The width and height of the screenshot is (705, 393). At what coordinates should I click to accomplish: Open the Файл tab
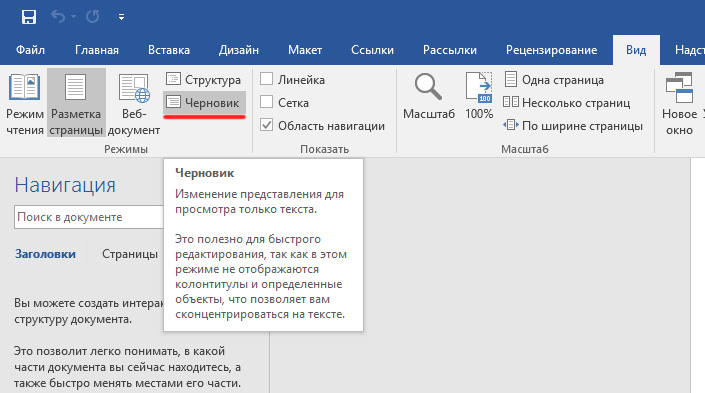pyautogui.click(x=30, y=50)
